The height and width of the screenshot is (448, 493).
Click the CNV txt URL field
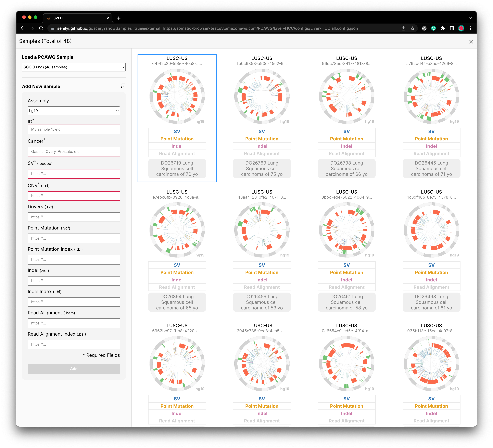point(74,196)
